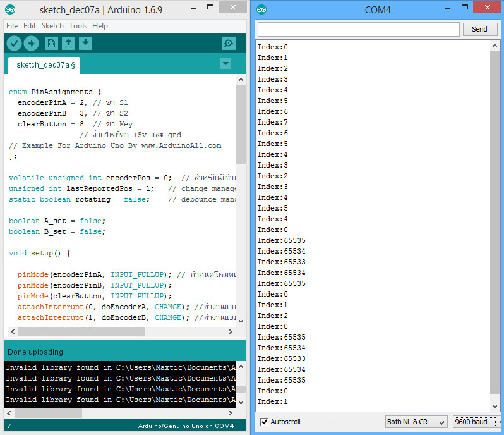Click the 'static boolean rotating' line
Screen dimensions: 504x435
click(122, 200)
